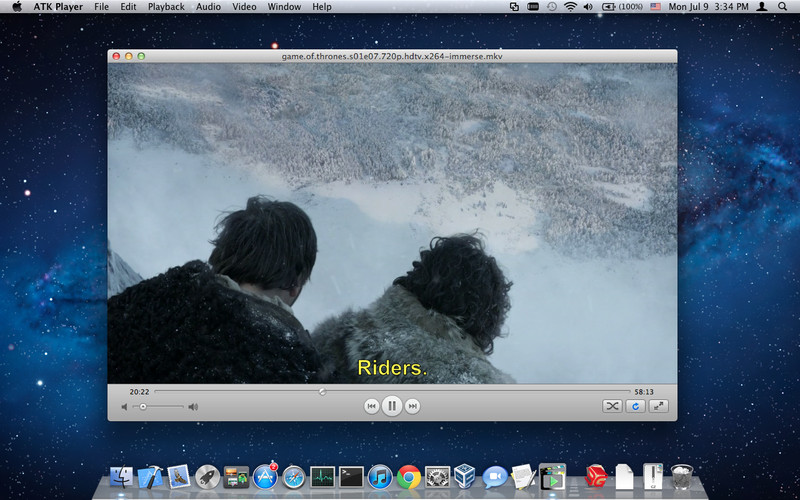Click the 58:13 total duration label

coord(644,391)
